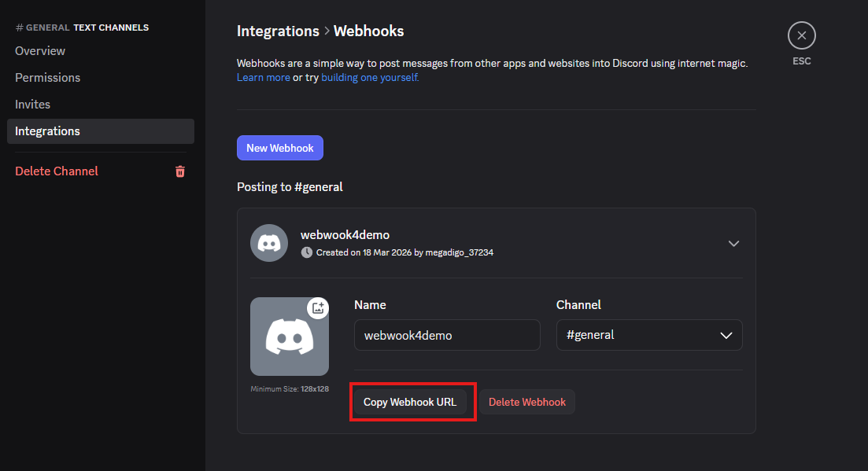The height and width of the screenshot is (471, 868).
Task: Switch to the Integrations tab
Action: [x=49, y=131]
